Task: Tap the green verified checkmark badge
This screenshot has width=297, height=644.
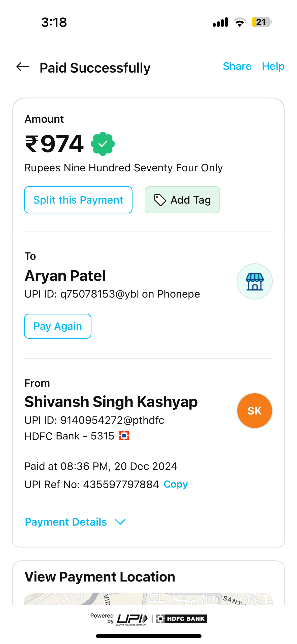Action: [103, 144]
